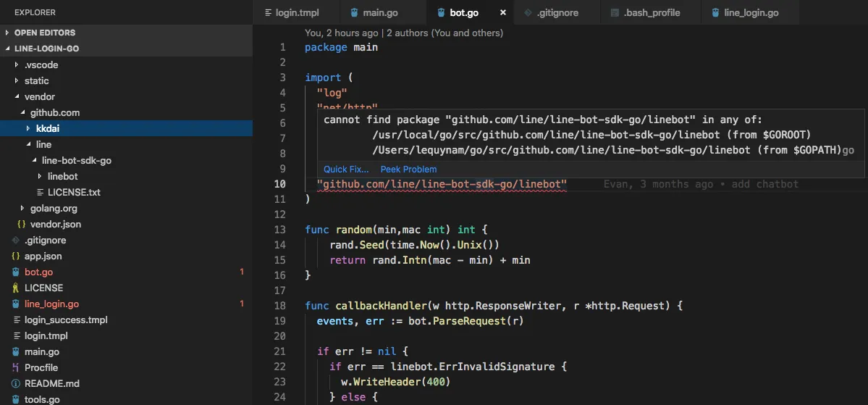Click the Heroku icon beside Procfile

[x=15, y=368]
